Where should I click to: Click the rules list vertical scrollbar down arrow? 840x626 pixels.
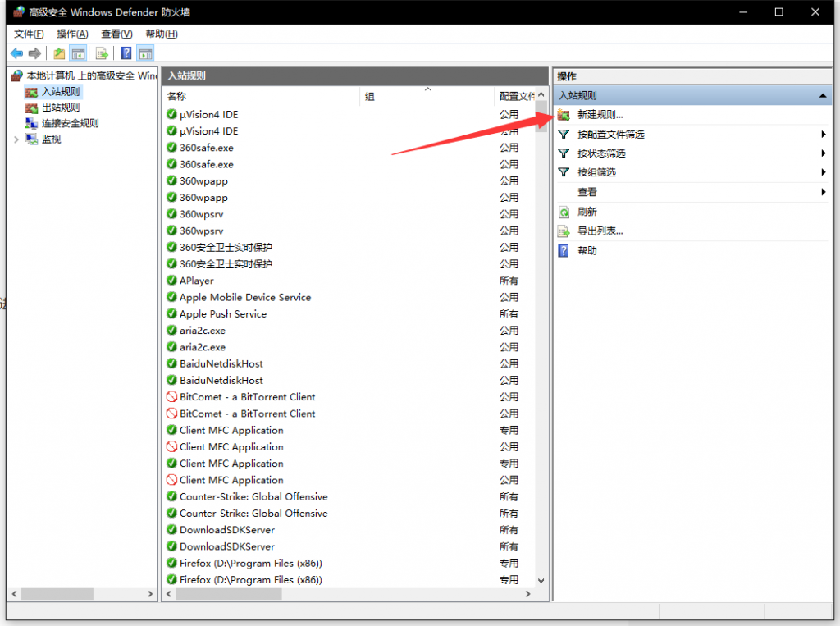(x=541, y=580)
